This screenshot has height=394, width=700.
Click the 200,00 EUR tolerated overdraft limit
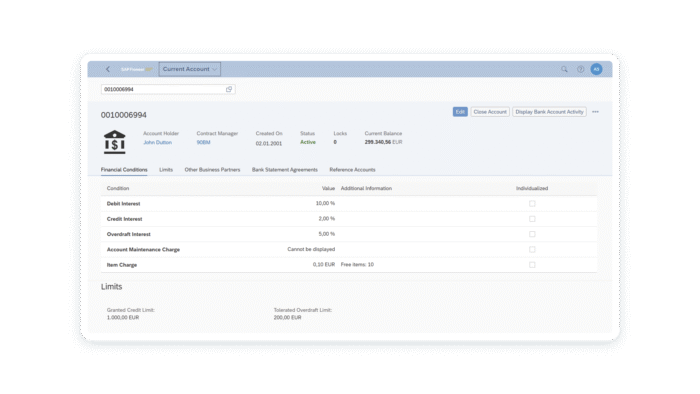[288, 317]
